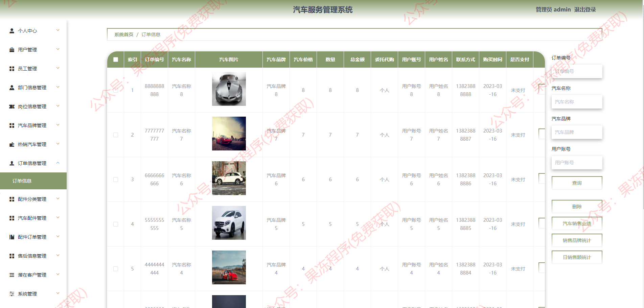Expand the 个人中心 chevron

58,30
